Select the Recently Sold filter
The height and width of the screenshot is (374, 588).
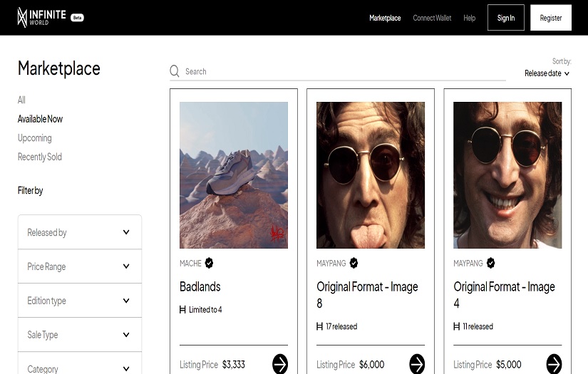coord(40,157)
